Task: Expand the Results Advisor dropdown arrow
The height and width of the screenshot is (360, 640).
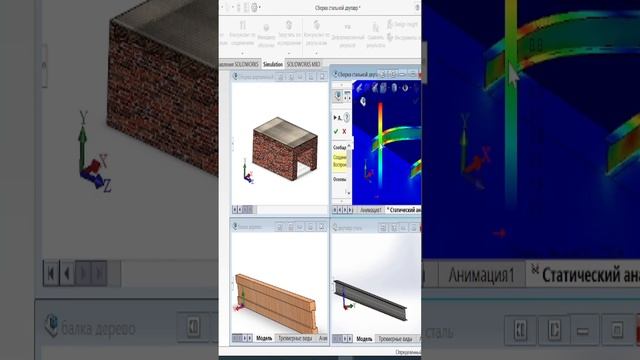Action: 316,53
